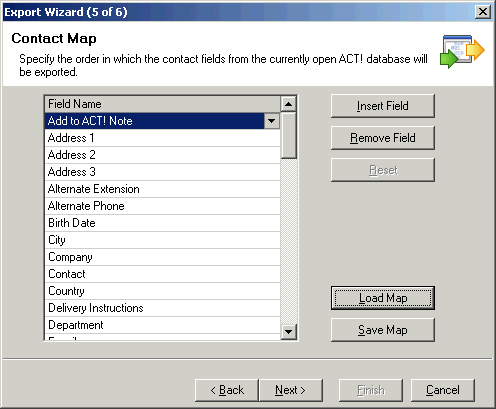Click the scroll down arrow in field list
Screen dimensions: 496x409
(289, 332)
